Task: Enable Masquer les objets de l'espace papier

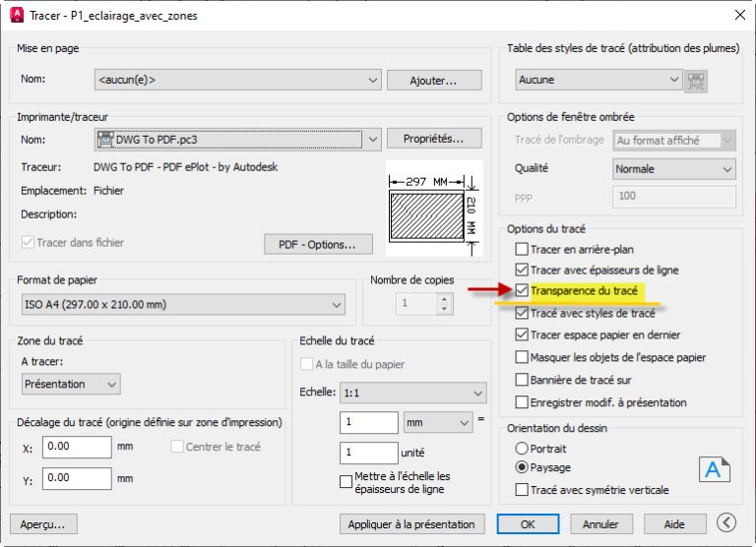Action: click(522, 357)
